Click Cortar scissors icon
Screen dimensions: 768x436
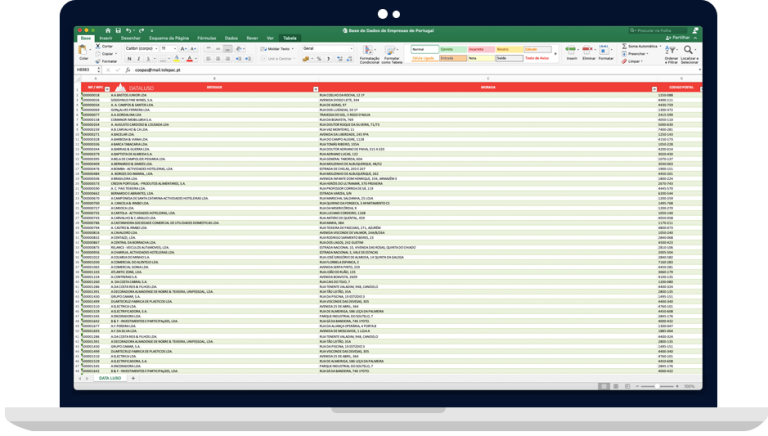click(98, 46)
